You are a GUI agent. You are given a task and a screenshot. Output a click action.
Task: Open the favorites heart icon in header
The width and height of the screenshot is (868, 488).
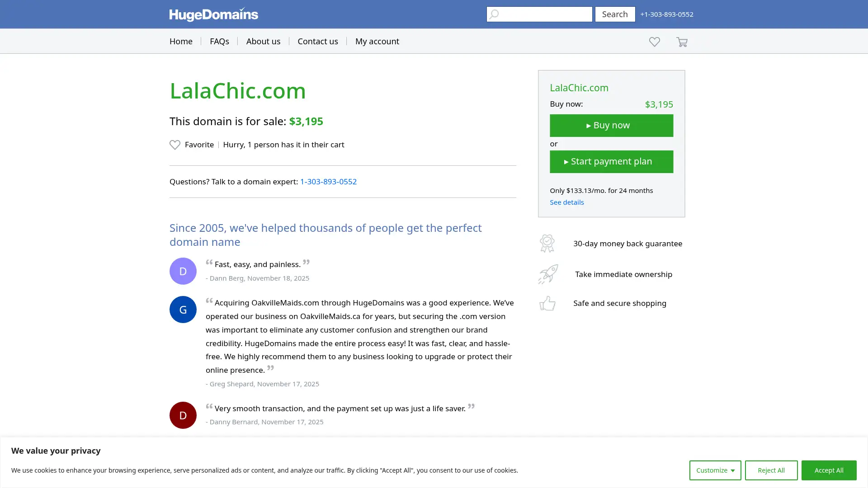pyautogui.click(x=654, y=42)
